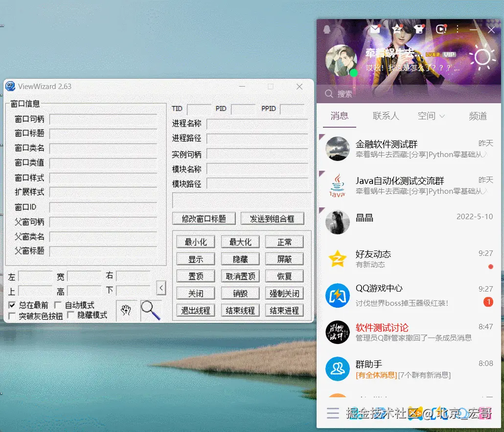This screenshot has width=504, height=432.
Task: Click the 隐藏 button
Action: tap(240, 259)
